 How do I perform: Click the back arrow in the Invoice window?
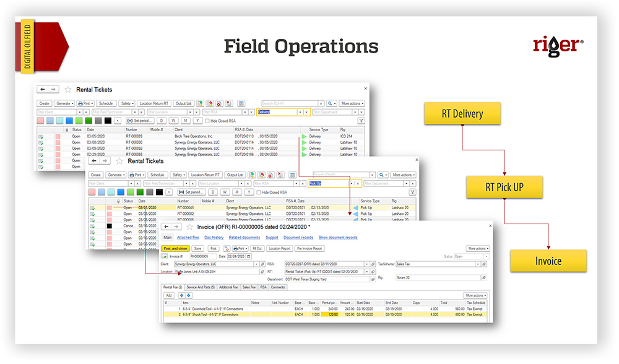tap(167, 227)
